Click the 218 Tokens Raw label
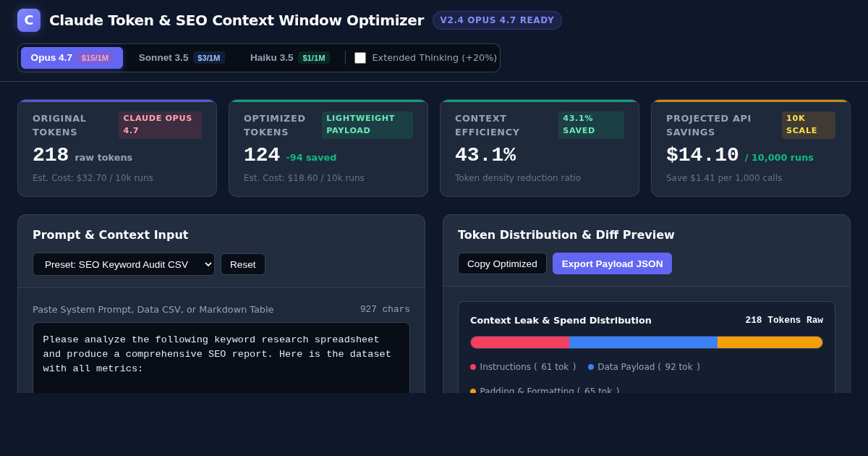The height and width of the screenshot is (456, 868). tap(784, 320)
